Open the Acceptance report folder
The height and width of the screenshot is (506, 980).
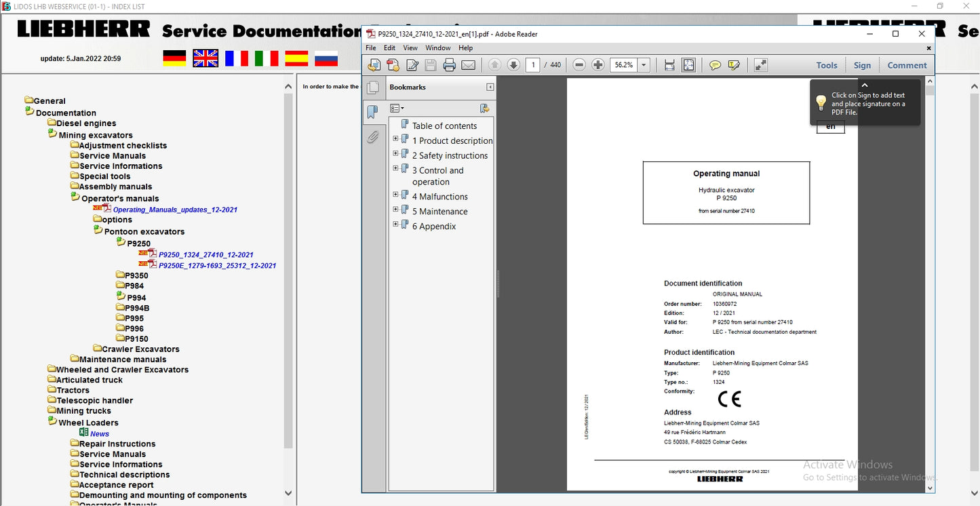[116, 485]
